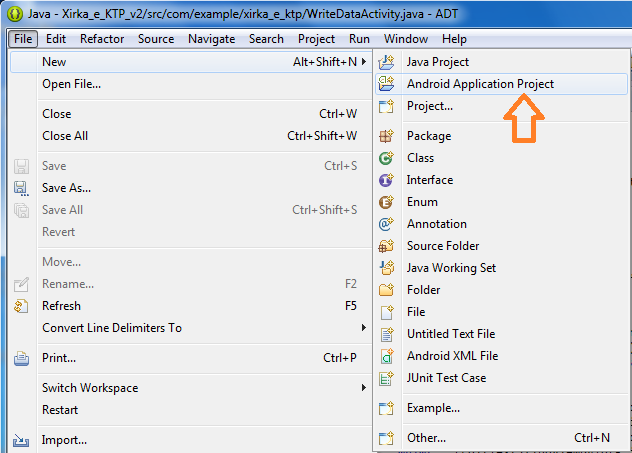Expand the Switch Workspace submenu

[364, 388]
